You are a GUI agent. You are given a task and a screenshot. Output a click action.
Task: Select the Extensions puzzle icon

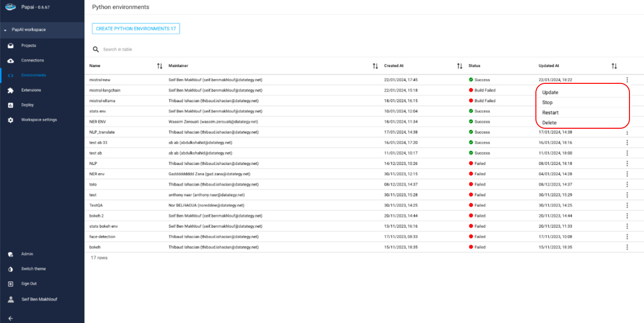11,90
